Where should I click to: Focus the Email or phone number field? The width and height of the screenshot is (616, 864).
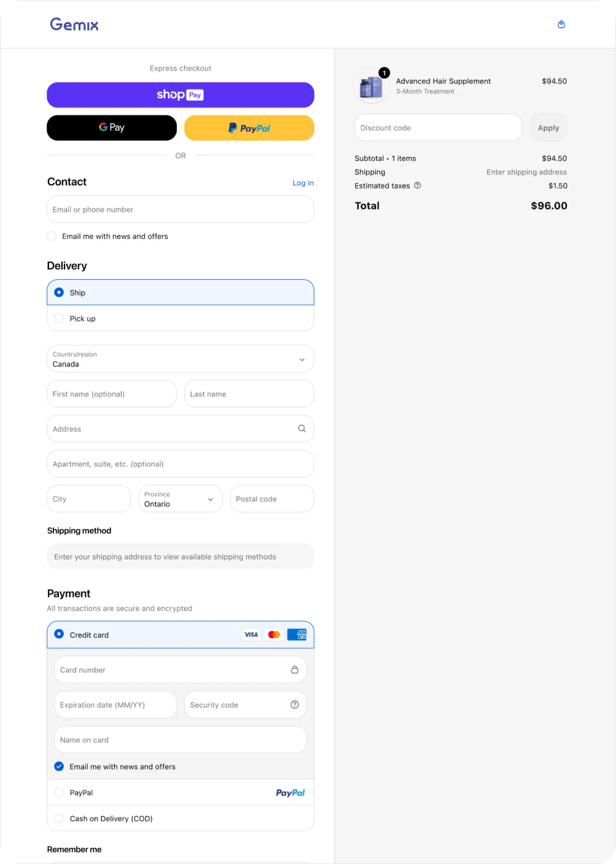click(x=180, y=209)
